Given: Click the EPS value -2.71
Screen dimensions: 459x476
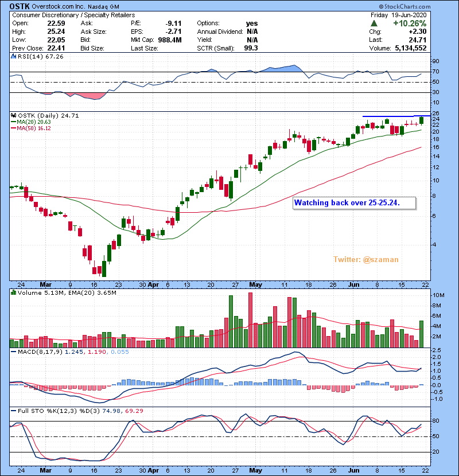Looking at the screenshot, I should [x=173, y=32].
